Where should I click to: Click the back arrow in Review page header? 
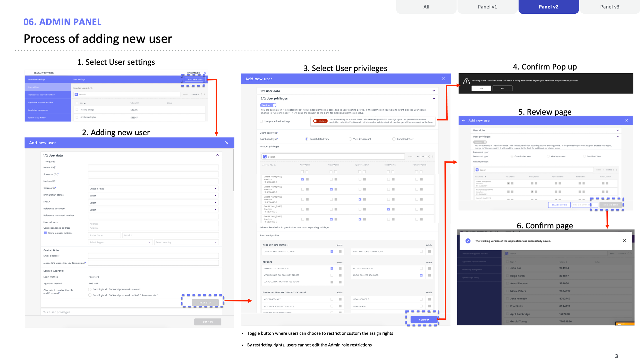click(463, 120)
